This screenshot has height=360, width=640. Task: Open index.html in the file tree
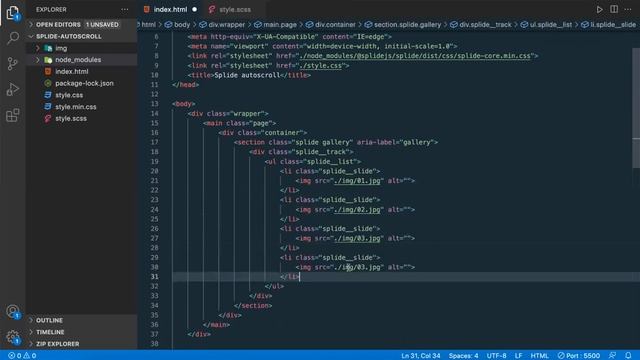click(72, 71)
